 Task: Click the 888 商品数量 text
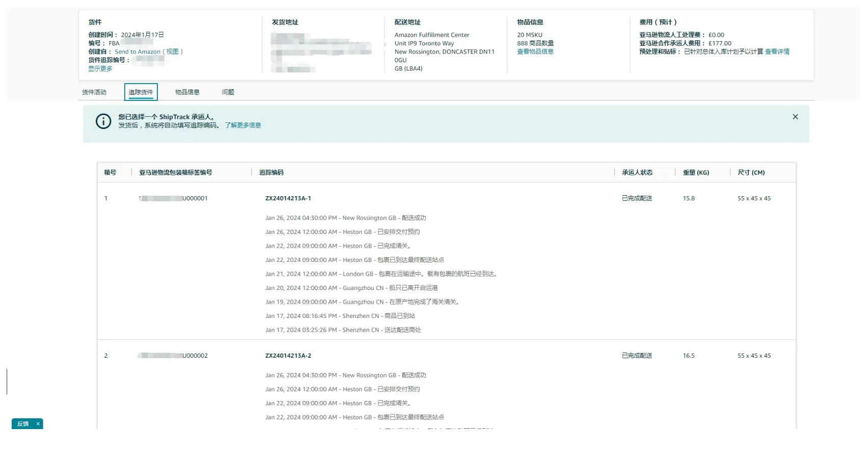(x=535, y=43)
